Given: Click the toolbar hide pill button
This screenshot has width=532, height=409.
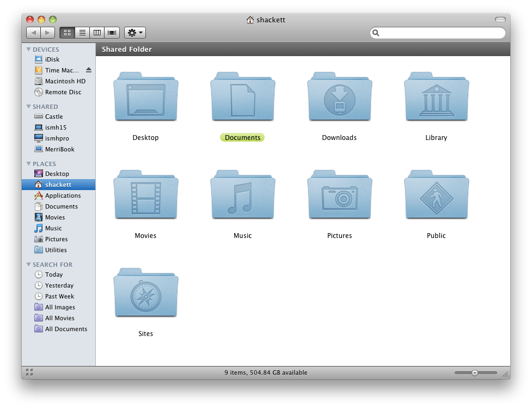Looking at the screenshot, I should 500,20.
